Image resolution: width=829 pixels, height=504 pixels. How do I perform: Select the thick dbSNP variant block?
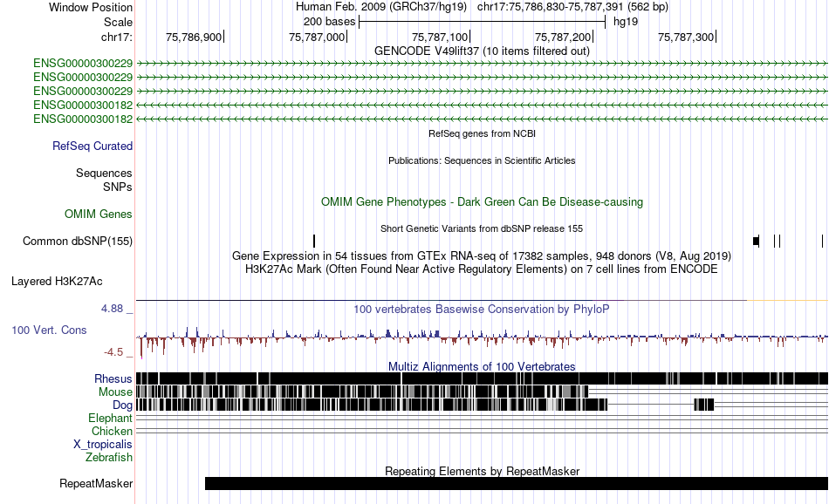coord(756,242)
